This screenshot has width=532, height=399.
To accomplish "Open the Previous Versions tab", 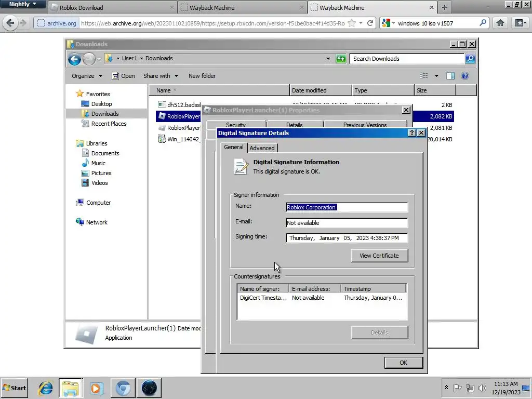I will pos(365,124).
